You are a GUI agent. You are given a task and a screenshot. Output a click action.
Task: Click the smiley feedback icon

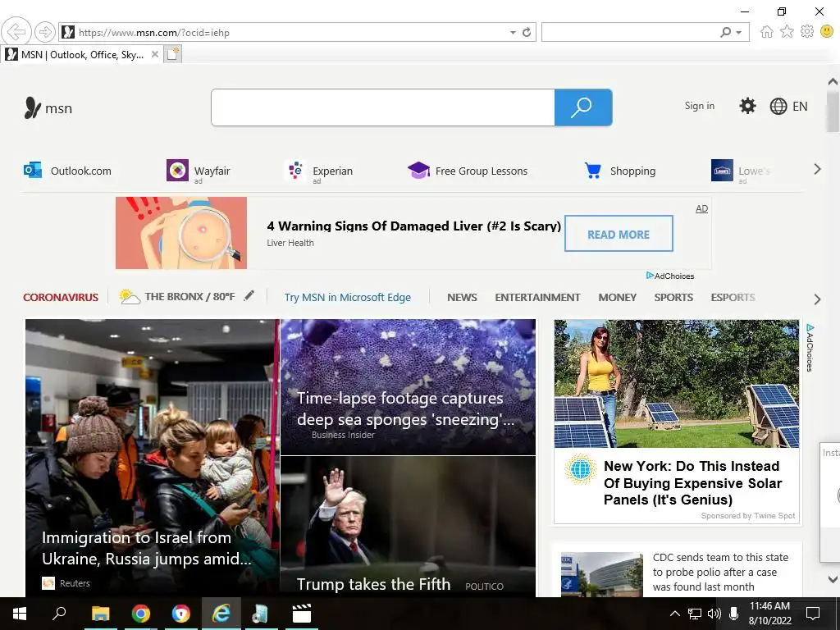[827, 32]
